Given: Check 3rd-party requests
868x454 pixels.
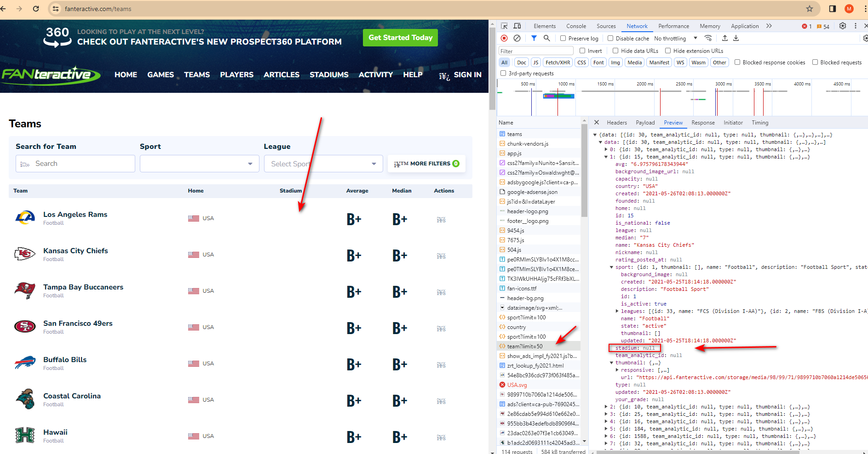Looking at the screenshot, I should click(x=503, y=73).
